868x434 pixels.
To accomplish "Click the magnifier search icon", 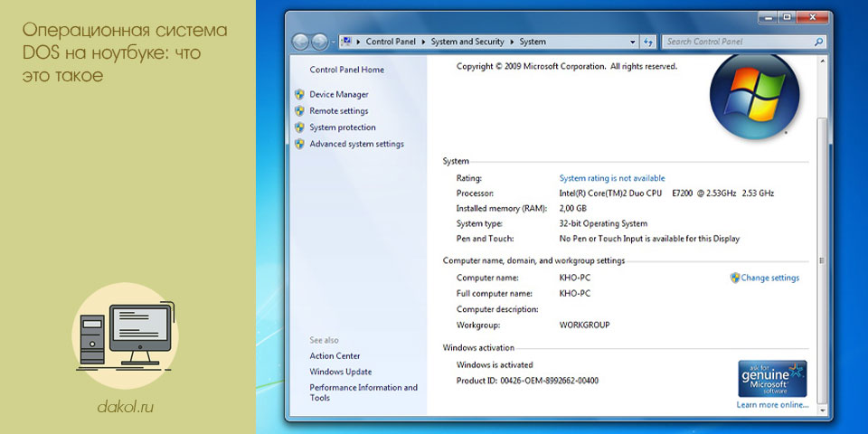I will coord(819,42).
